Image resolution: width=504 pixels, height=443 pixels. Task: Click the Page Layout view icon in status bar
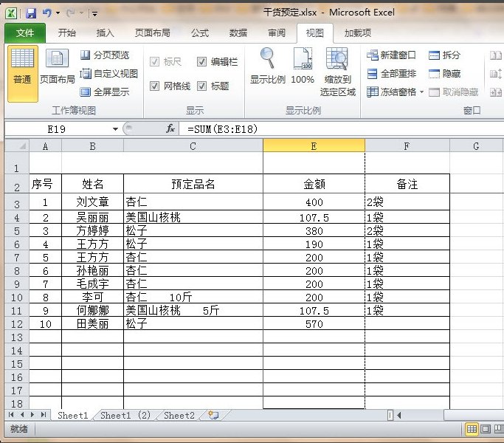pos(486,429)
